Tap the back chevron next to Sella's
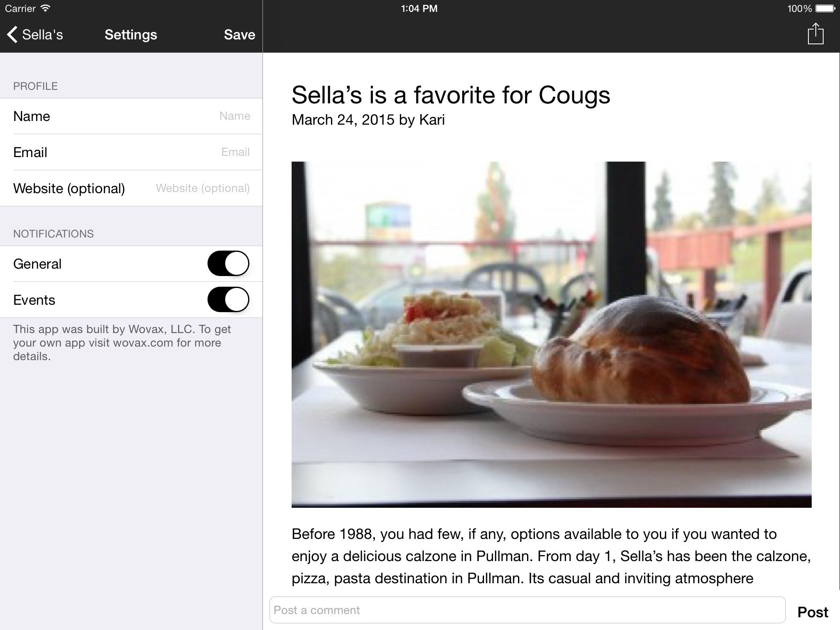This screenshot has width=840, height=630. click(x=12, y=34)
